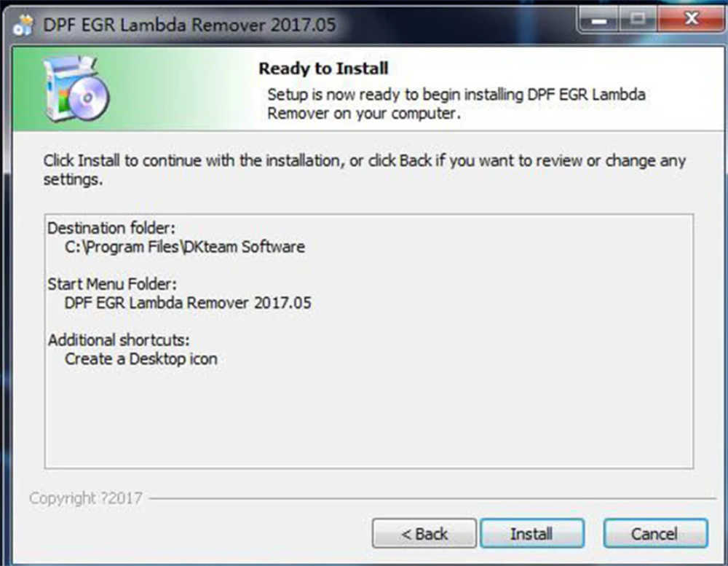
Task: Go back using the < Back button
Action: [424, 533]
